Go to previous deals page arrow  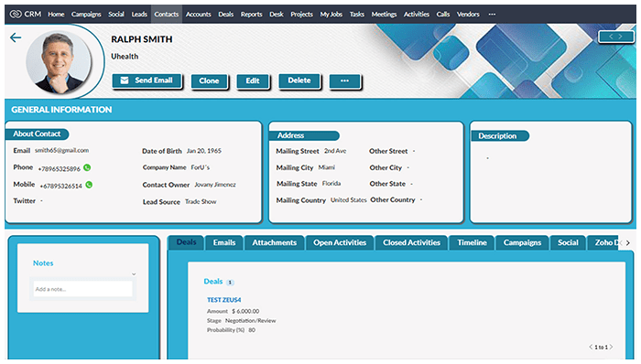pyautogui.click(x=591, y=347)
